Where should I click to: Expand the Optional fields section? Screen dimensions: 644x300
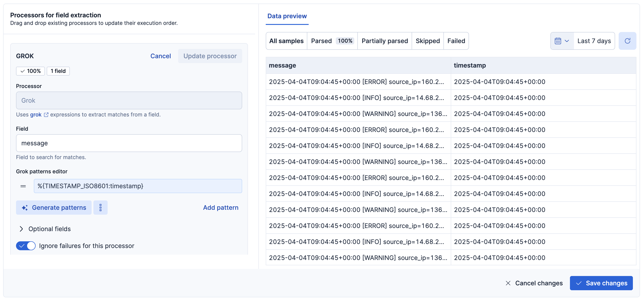tap(45, 229)
